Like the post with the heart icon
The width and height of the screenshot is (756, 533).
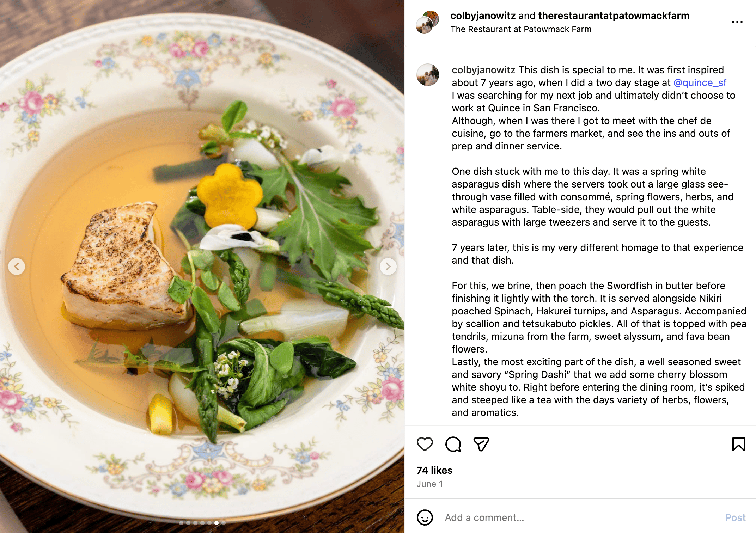pos(425,444)
